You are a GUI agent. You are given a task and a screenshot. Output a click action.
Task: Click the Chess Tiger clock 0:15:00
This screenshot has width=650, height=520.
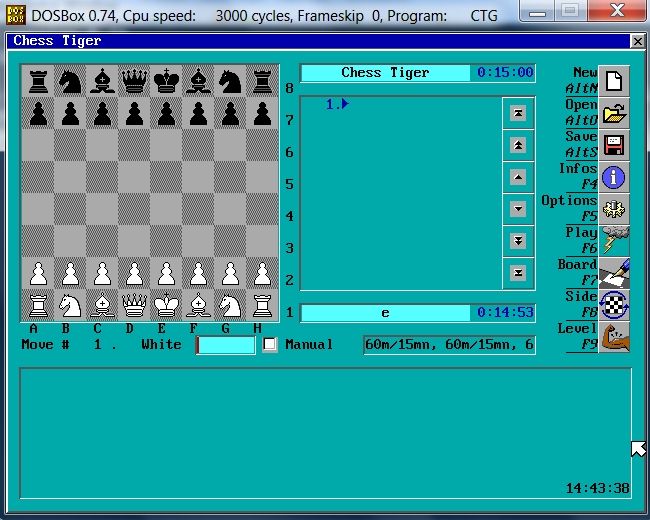coord(504,73)
